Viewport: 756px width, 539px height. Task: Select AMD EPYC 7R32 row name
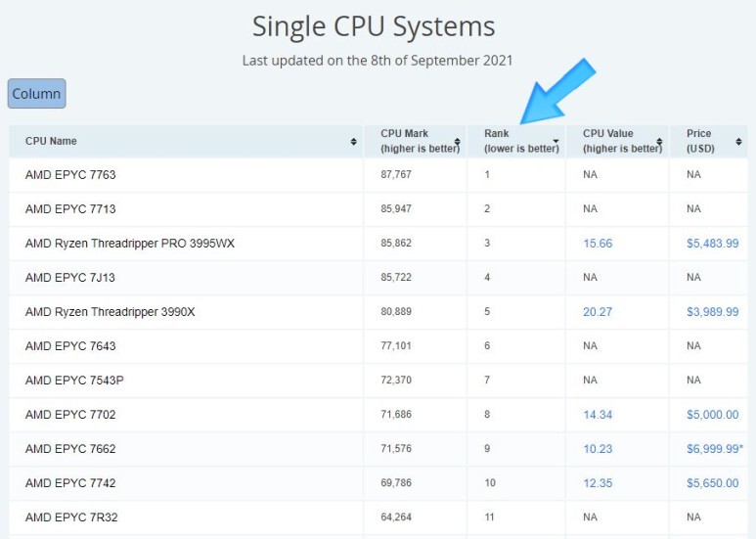click(x=71, y=517)
